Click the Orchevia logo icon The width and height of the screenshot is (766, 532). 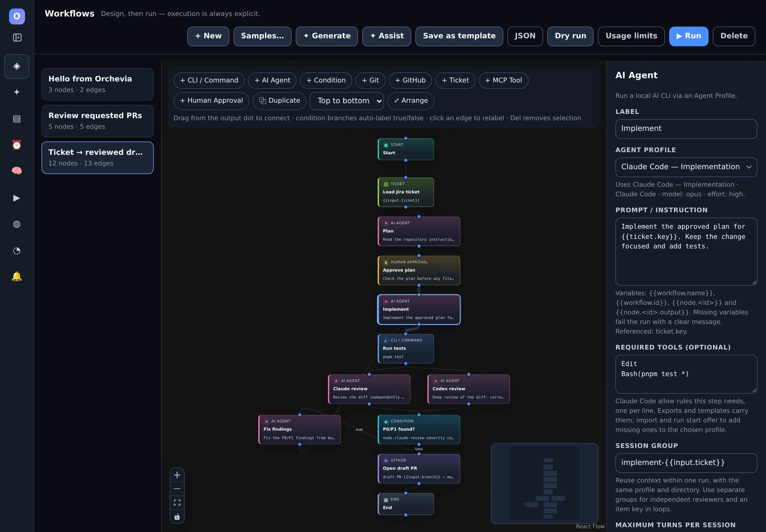pos(17,16)
